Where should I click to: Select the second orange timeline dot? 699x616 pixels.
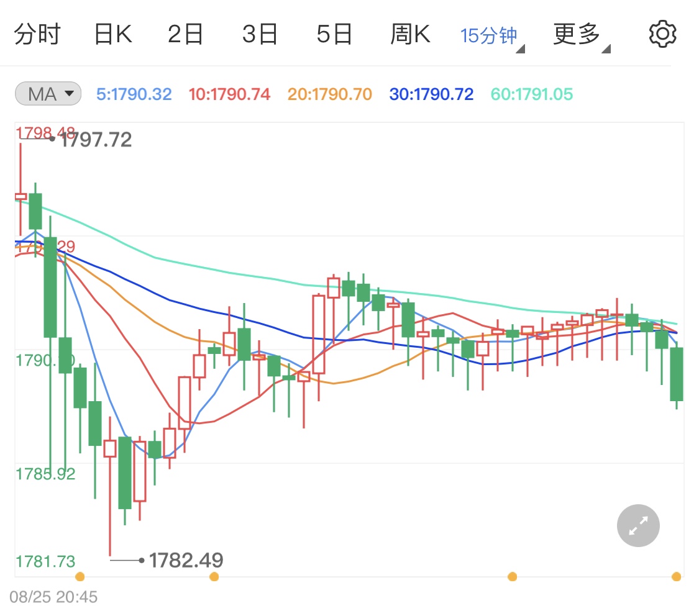point(214,577)
